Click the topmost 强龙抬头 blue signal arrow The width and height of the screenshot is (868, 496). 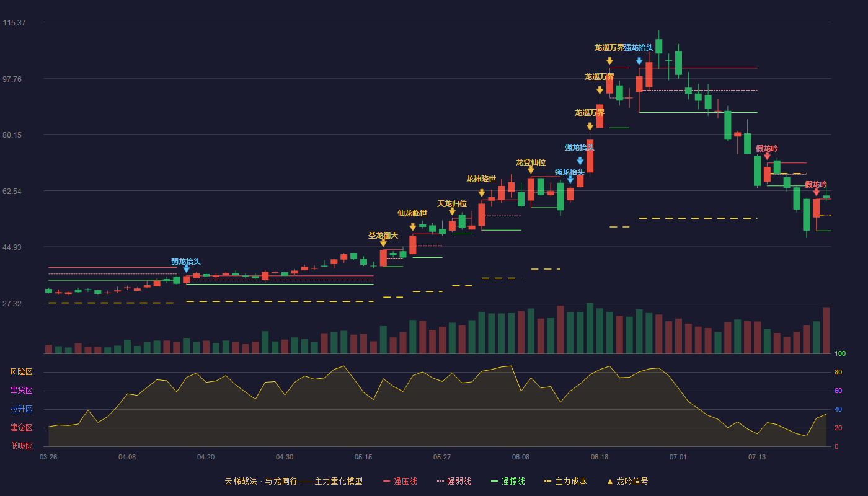pos(639,61)
